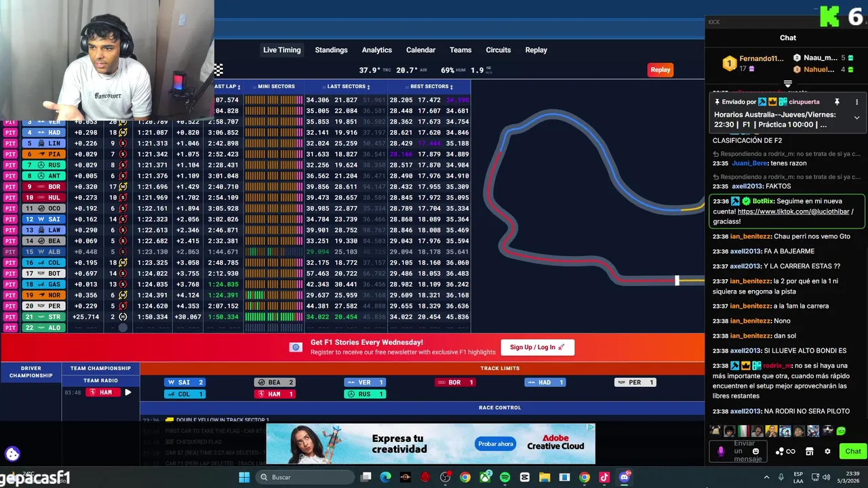868x488 pixels.
Task: Click username axell2013 at 23:35
Action: [745, 186]
